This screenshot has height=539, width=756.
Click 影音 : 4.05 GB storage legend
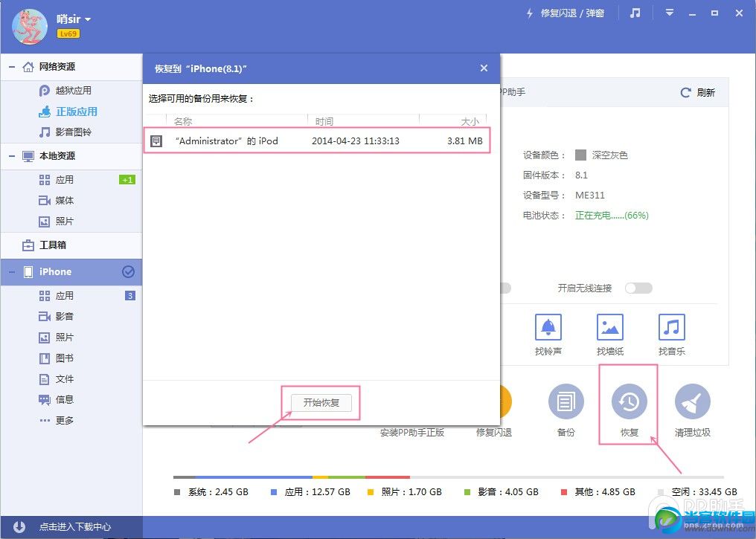[501, 492]
